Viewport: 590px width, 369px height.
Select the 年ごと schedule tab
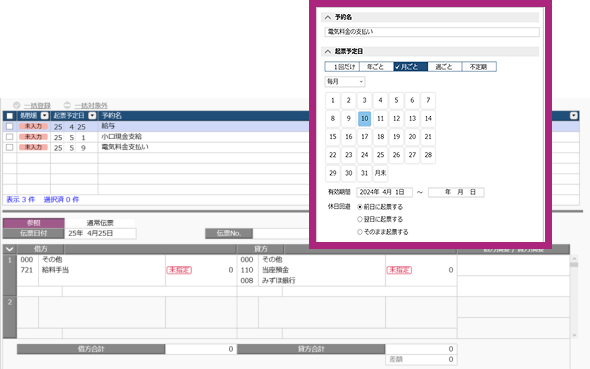pos(376,67)
